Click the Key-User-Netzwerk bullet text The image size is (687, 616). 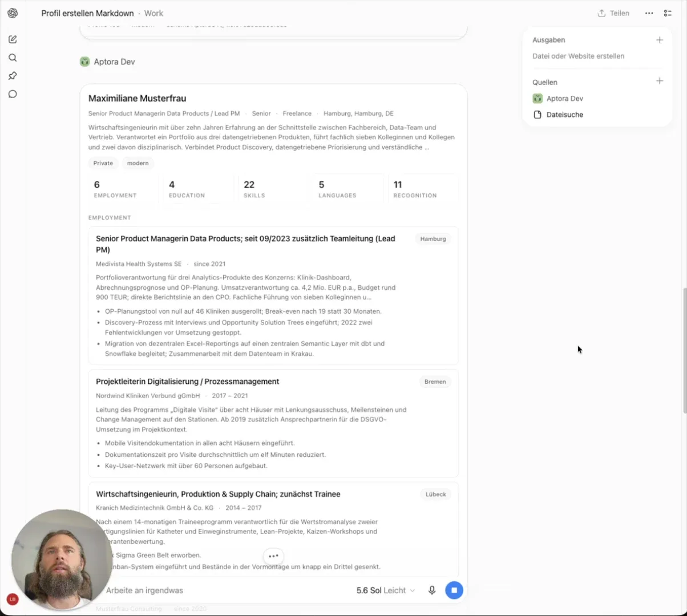coord(186,465)
